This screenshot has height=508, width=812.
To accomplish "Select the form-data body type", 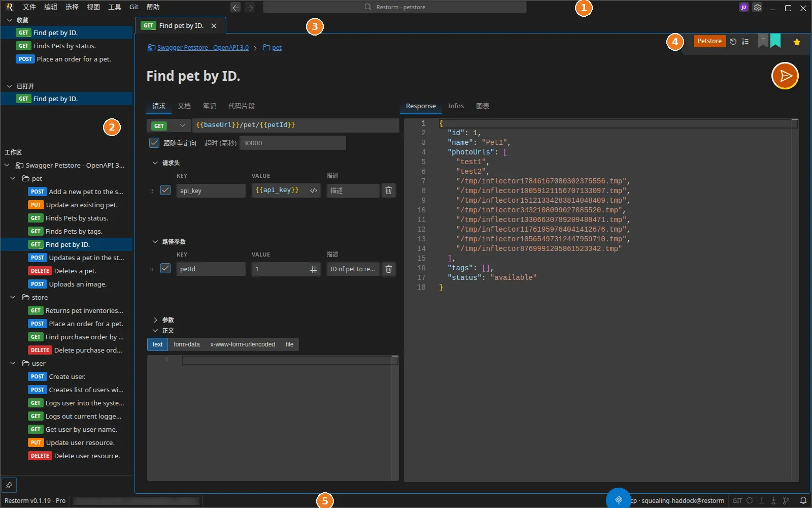I will (x=186, y=344).
